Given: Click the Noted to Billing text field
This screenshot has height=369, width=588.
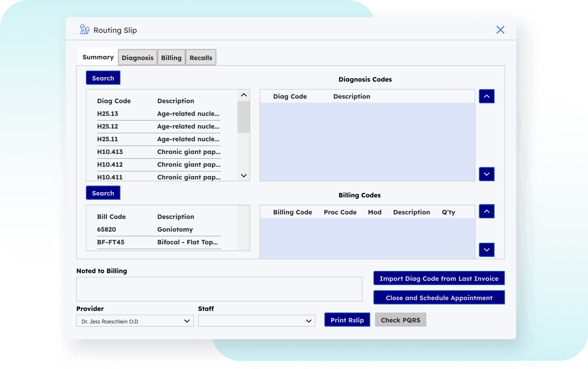Looking at the screenshot, I should tap(219, 289).
